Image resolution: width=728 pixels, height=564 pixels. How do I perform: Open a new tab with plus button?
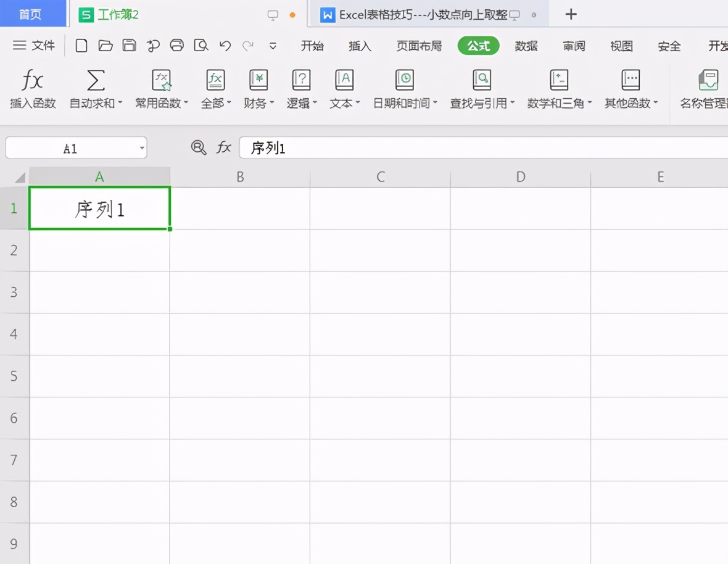tap(571, 14)
